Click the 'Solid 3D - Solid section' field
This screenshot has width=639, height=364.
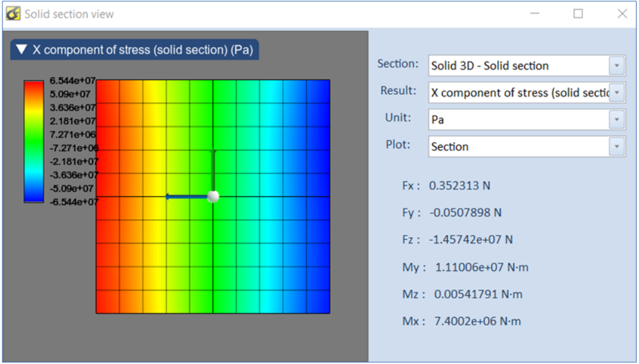click(x=518, y=66)
